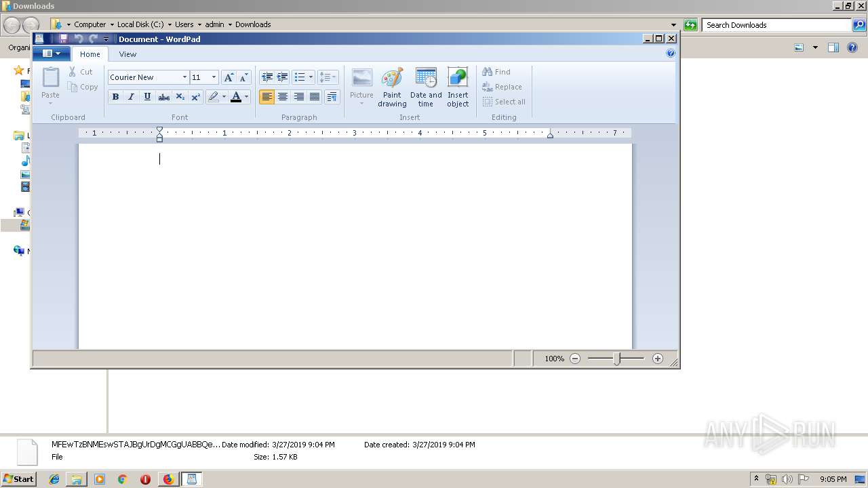Click the zoom out minus button
Image resolution: width=868 pixels, height=488 pixels.
click(575, 359)
